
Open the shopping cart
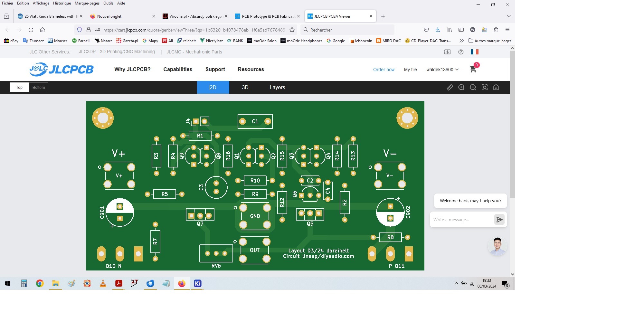click(x=473, y=69)
